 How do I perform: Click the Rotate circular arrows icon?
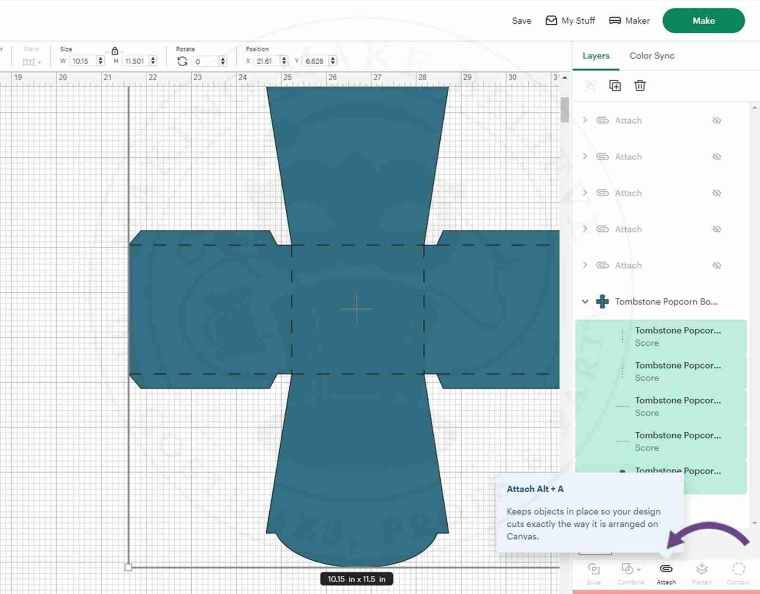[x=182, y=61]
